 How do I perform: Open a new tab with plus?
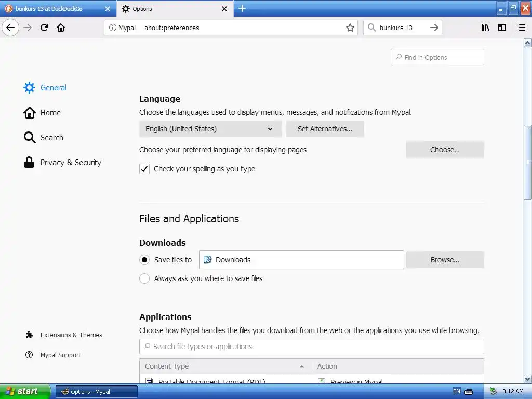(242, 8)
